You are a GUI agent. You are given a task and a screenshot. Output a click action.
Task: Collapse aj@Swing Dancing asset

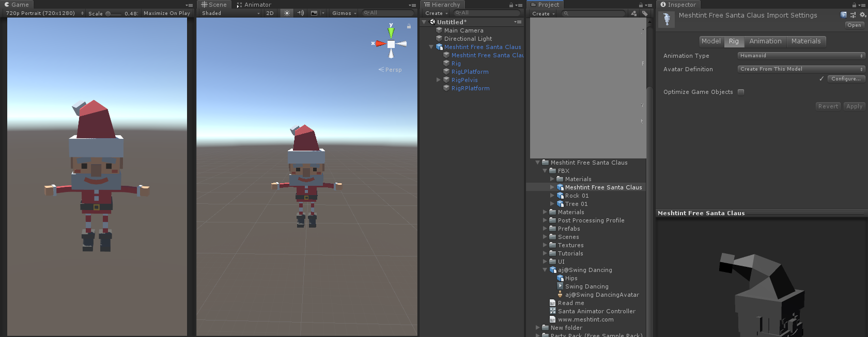pos(545,270)
